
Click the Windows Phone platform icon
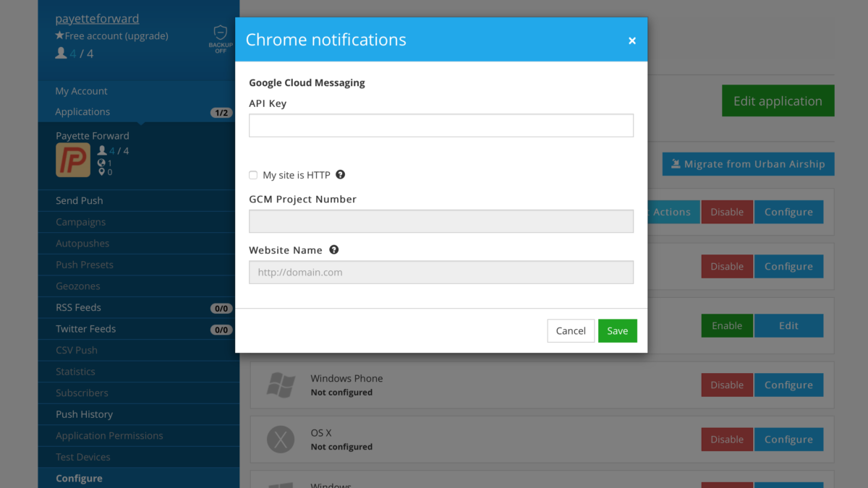point(281,385)
